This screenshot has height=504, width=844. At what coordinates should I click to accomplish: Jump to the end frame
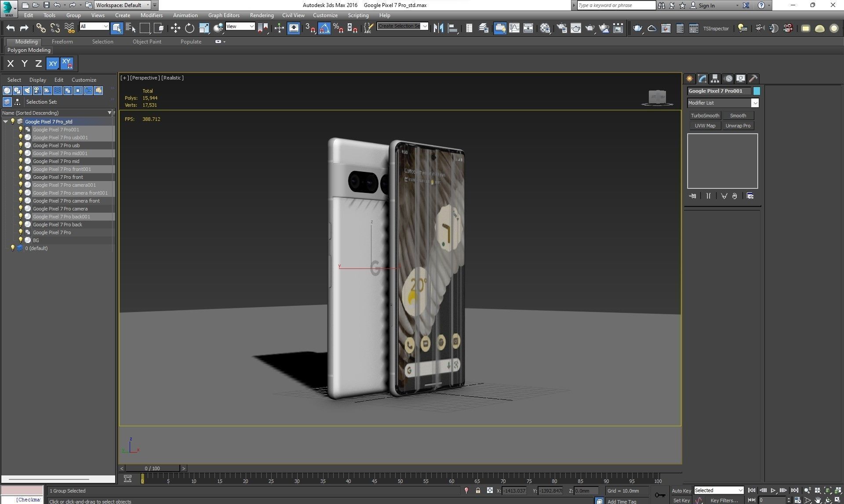coord(794,490)
